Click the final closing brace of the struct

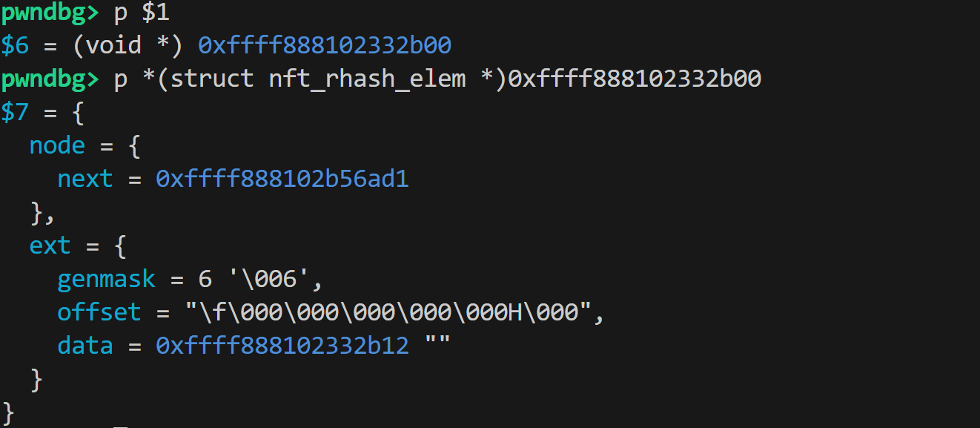[8, 410]
